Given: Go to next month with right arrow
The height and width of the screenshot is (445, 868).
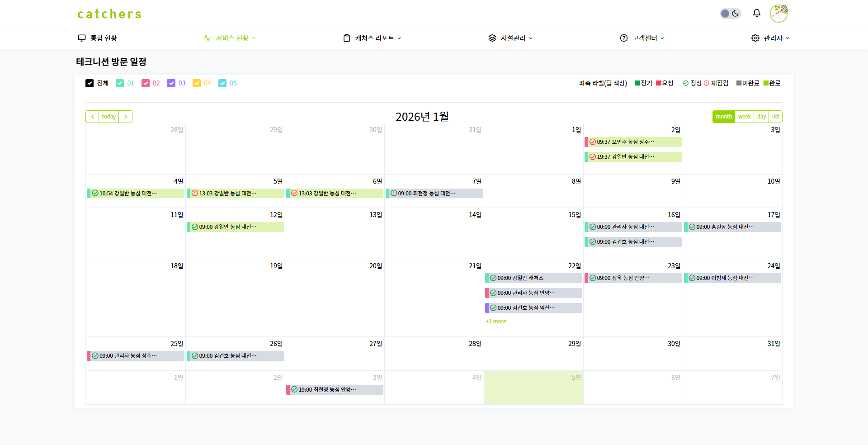Looking at the screenshot, I should (x=126, y=117).
